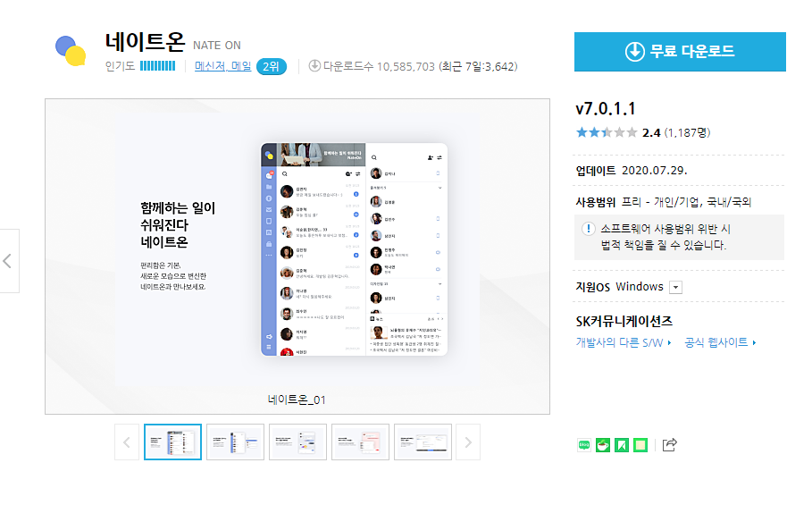Select the fourth red-tinted screenshot thumbnail
Viewport: 812px width, 505px height.
click(x=360, y=442)
